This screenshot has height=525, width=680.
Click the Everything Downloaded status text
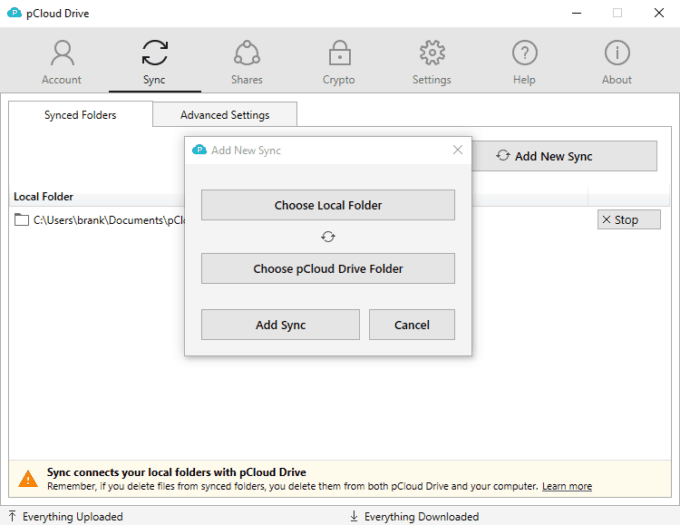tap(422, 517)
